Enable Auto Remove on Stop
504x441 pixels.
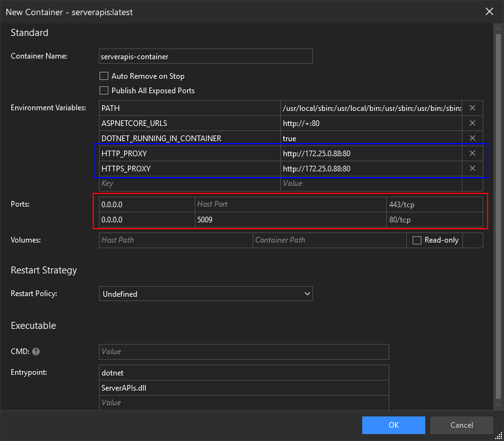105,76
